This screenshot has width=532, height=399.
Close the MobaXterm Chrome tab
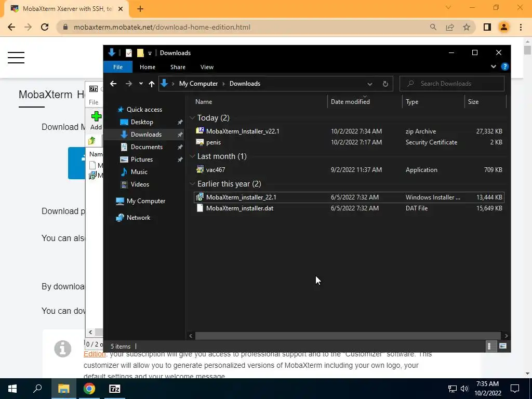coord(121,9)
